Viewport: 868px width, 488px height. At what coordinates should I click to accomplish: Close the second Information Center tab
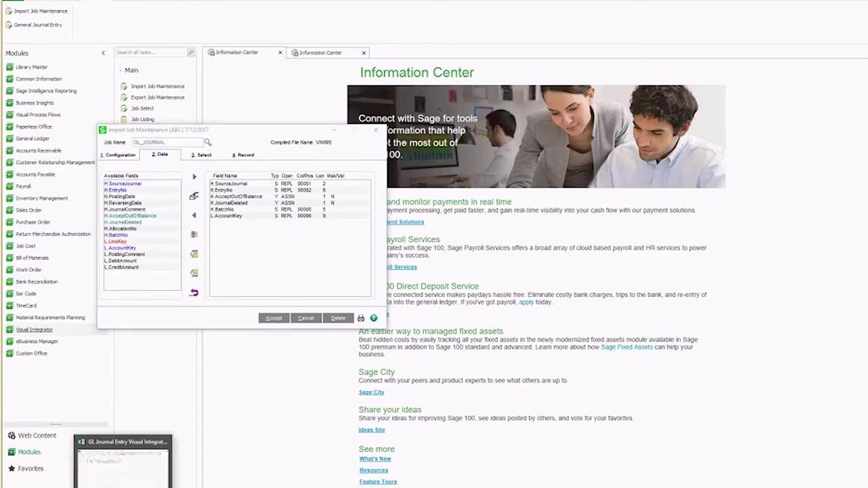[x=363, y=52]
